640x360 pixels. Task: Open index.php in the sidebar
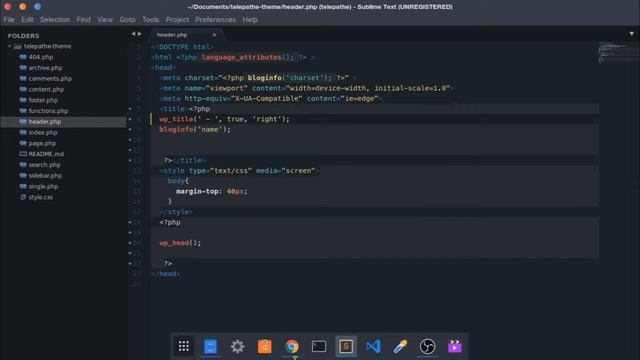(43, 132)
